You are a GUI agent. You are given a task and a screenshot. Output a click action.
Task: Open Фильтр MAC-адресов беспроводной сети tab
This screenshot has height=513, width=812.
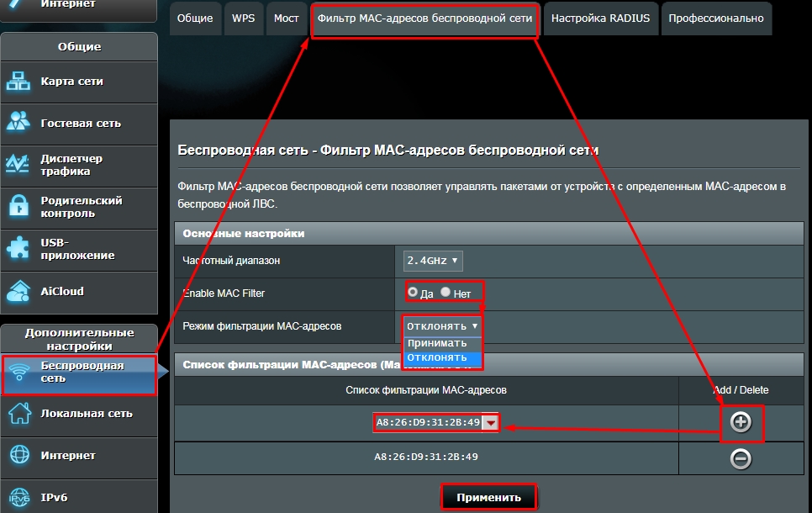click(424, 19)
